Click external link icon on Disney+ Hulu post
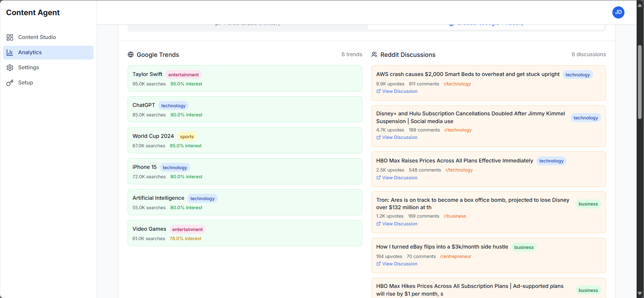The width and height of the screenshot is (644, 298). pos(378,137)
